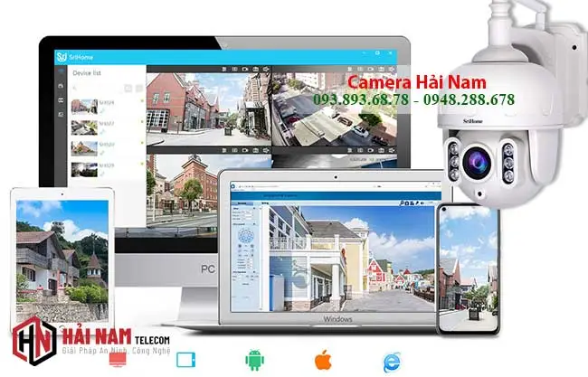Click the magnifier icon in laptop viewer toolbar
This screenshot has width=588, height=377.
pyautogui.click(x=402, y=203)
